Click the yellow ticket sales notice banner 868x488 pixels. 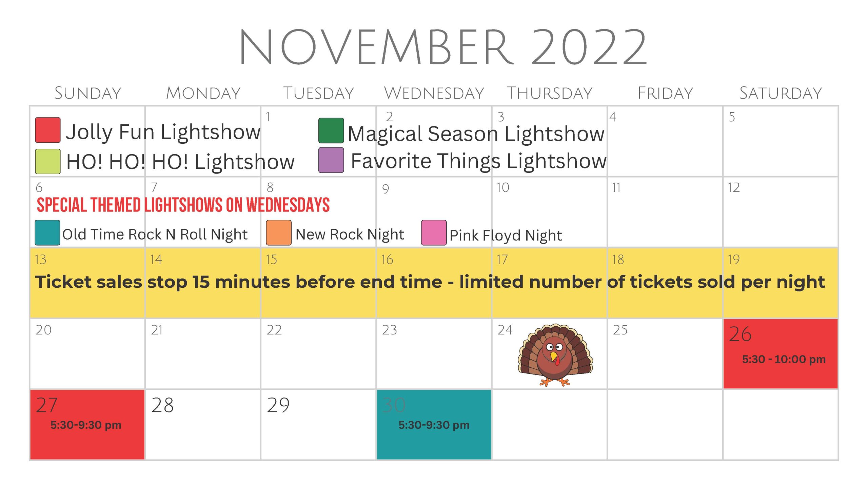point(434,283)
